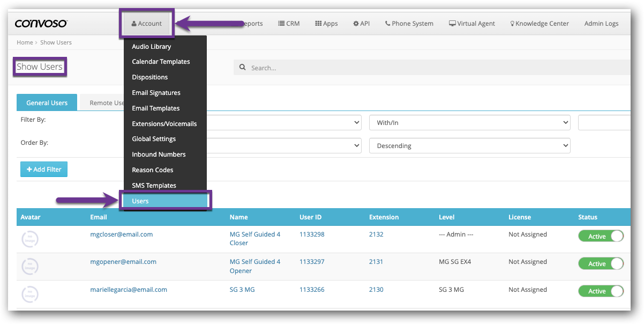Open the Account dropdown menu

147,24
